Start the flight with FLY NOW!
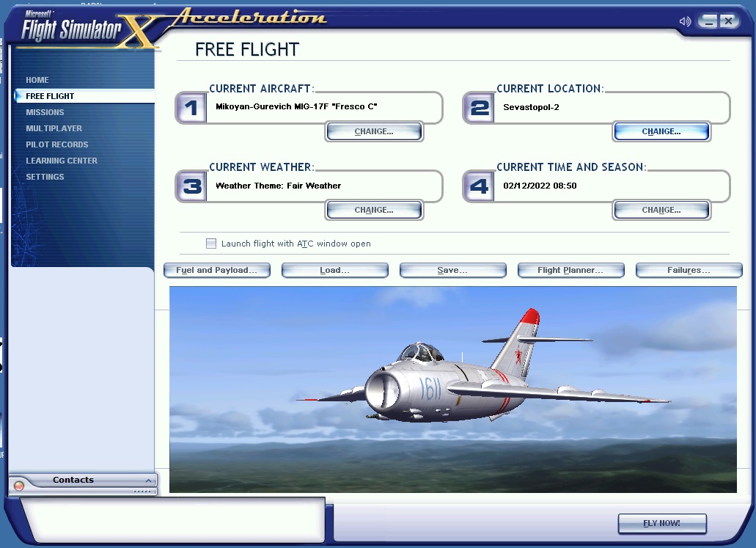 click(662, 523)
